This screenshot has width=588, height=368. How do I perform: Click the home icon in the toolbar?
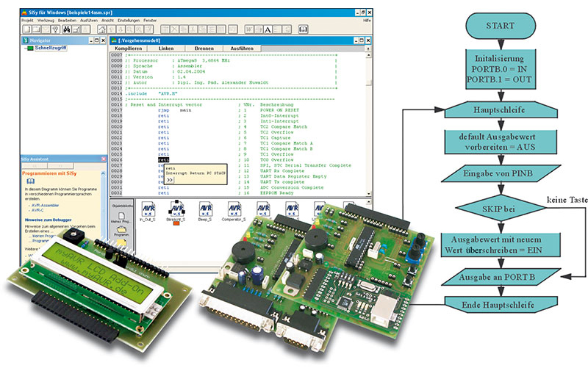102,29
